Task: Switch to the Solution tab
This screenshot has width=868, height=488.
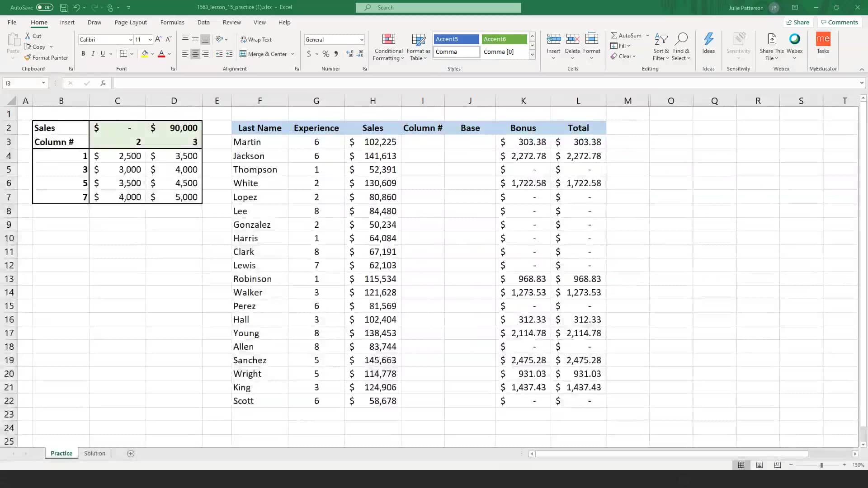Action: click(x=95, y=454)
